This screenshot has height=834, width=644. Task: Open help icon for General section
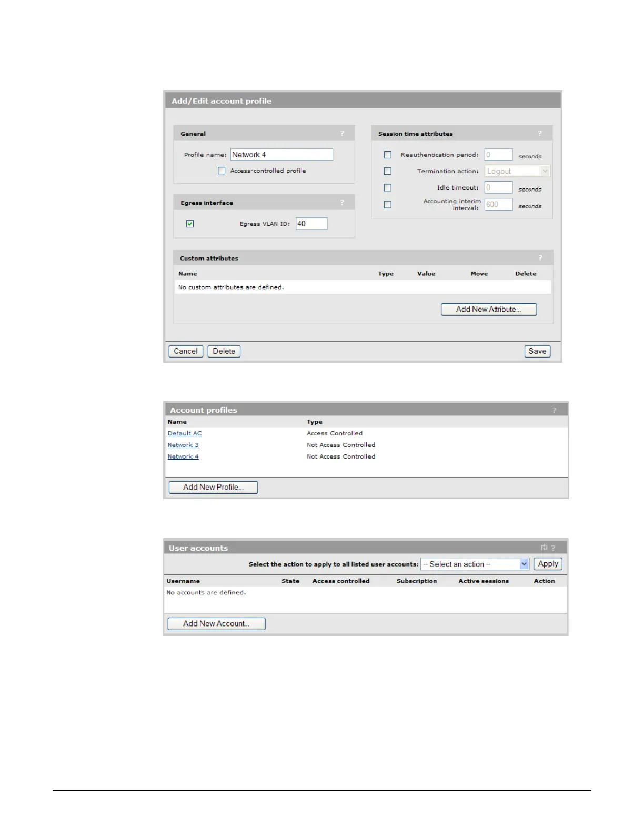click(342, 133)
